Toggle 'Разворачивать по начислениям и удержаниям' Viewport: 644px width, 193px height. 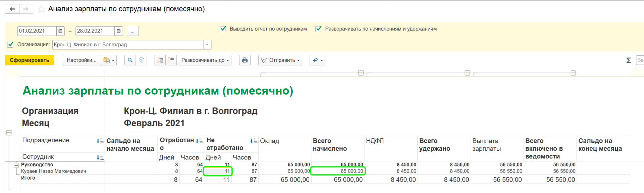pos(318,29)
